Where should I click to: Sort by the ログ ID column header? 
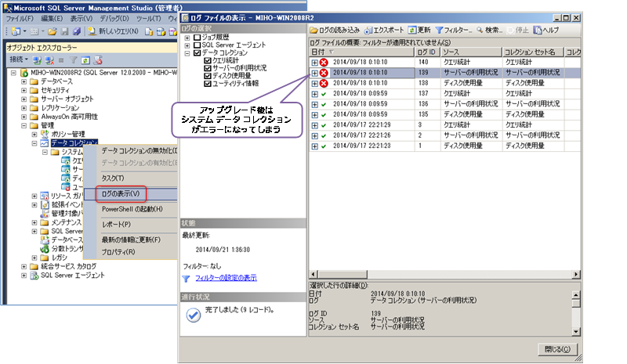point(426,52)
